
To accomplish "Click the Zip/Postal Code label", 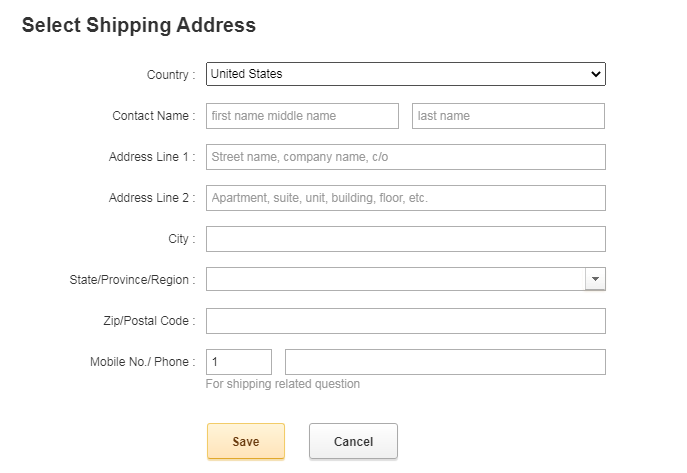I will [143, 321].
